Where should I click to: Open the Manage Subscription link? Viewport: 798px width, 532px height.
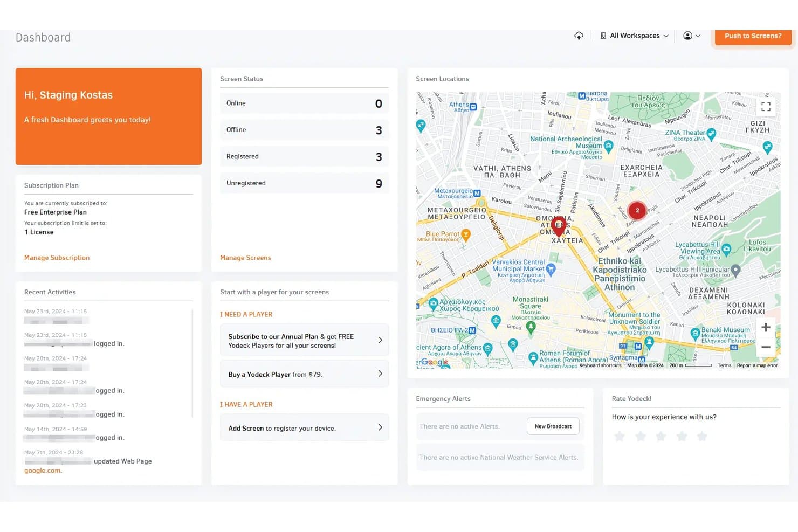click(57, 258)
